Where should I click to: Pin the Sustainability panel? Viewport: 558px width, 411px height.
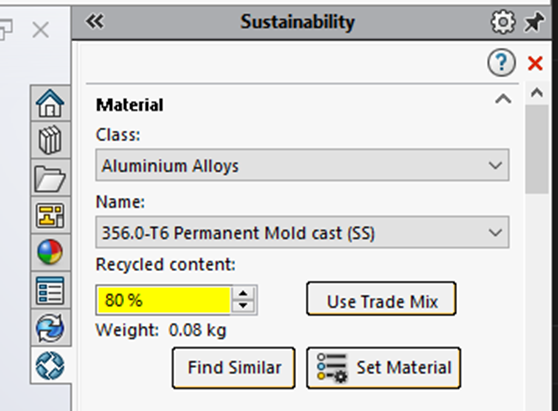533,22
